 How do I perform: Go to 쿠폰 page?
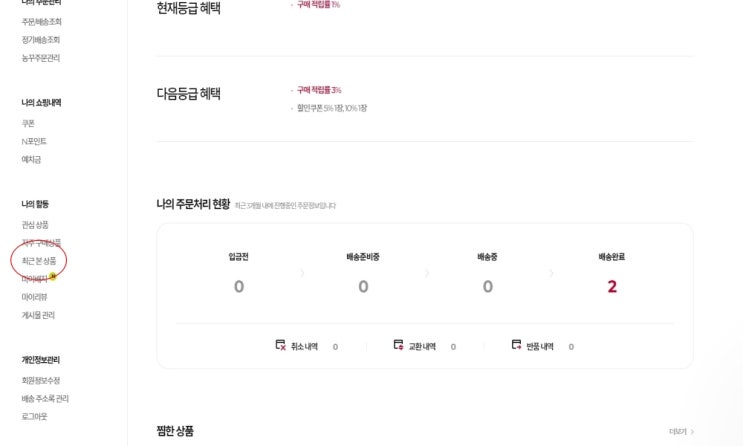coord(28,123)
